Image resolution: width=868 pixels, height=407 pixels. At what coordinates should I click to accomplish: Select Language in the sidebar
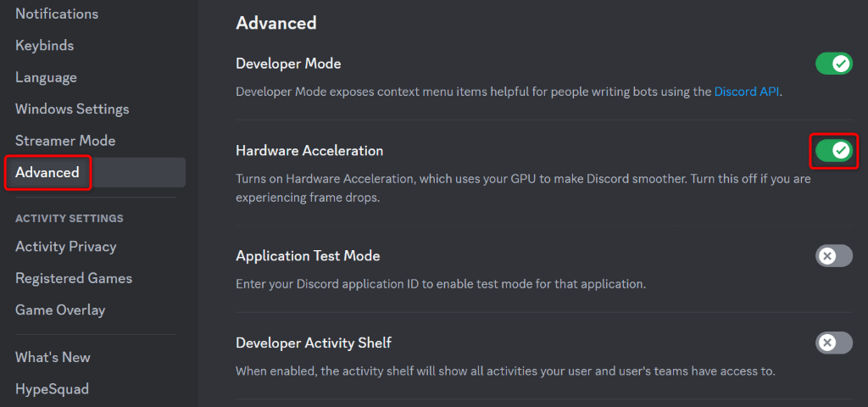46,77
